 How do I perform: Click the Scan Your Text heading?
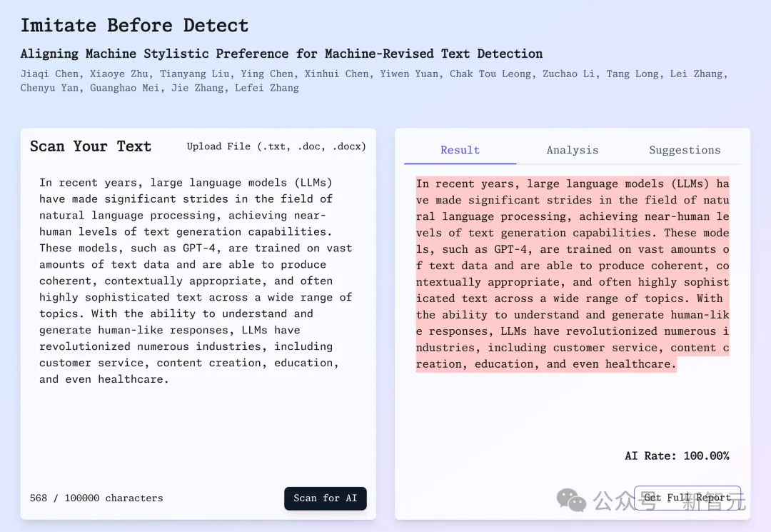tap(91, 146)
